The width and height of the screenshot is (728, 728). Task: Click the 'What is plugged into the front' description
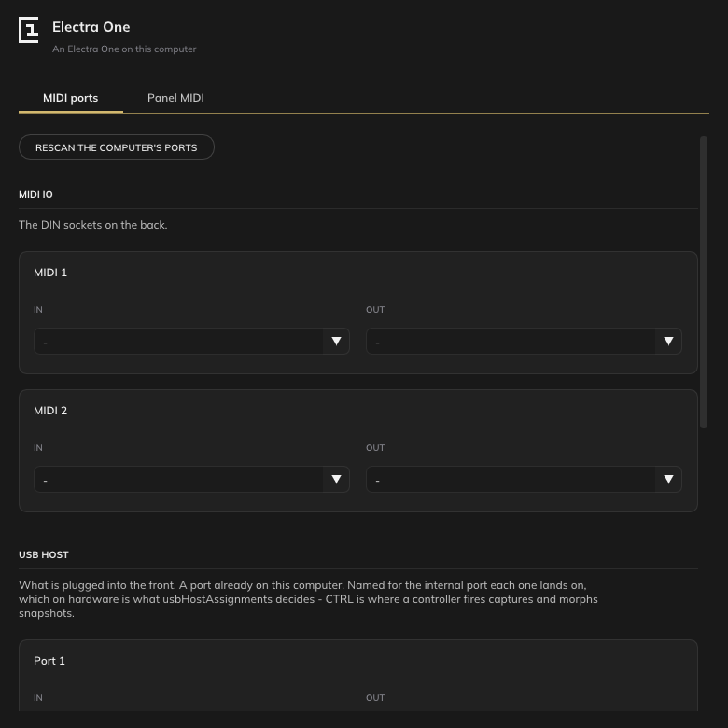click(x=308, y=599)
